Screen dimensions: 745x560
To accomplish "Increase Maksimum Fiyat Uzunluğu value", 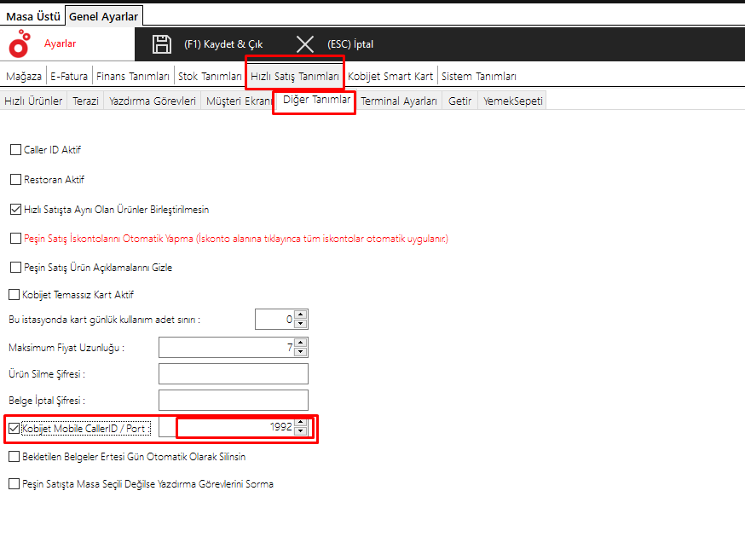I will click(x=300, y=343).
